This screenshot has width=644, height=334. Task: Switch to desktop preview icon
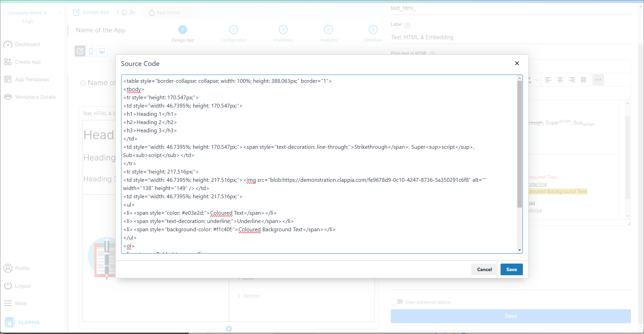tap(102, 51)
